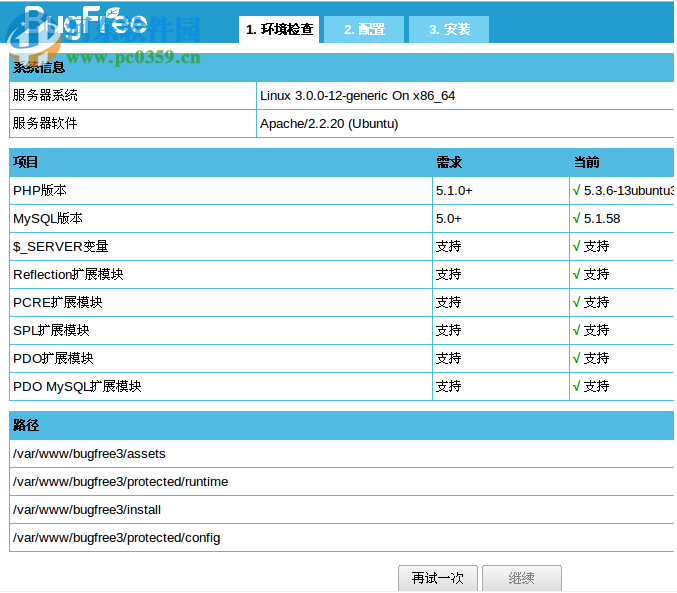Screen dimensions: 677x593
Task: Click 支持 requirement in PCRE扩展模块 row
Action: [x=449, y=302]
